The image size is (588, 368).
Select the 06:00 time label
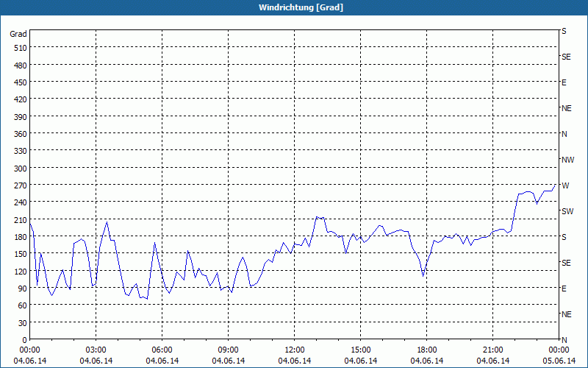(x=162, y=350)
